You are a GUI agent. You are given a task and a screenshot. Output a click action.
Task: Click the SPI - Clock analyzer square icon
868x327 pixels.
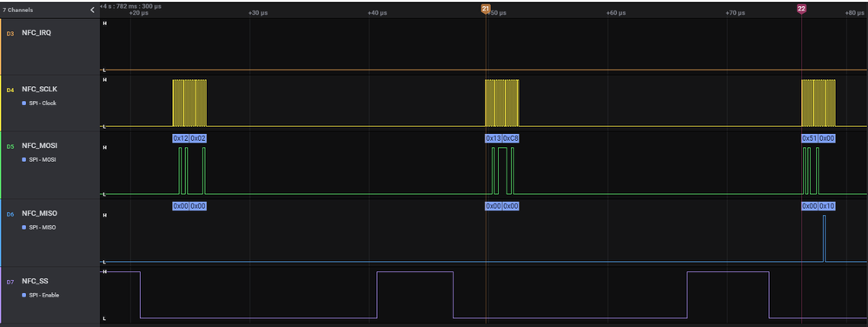pos(23,103)
